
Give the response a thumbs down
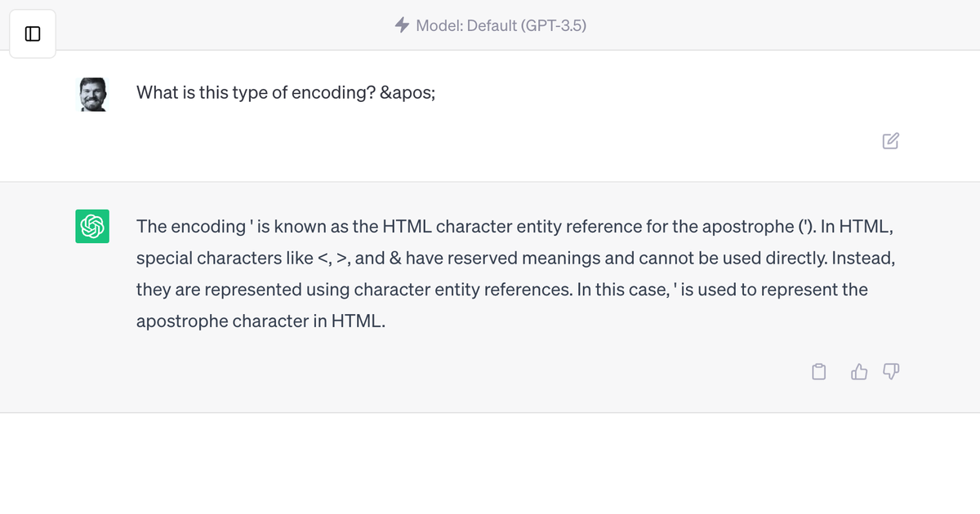click(891, 372)
